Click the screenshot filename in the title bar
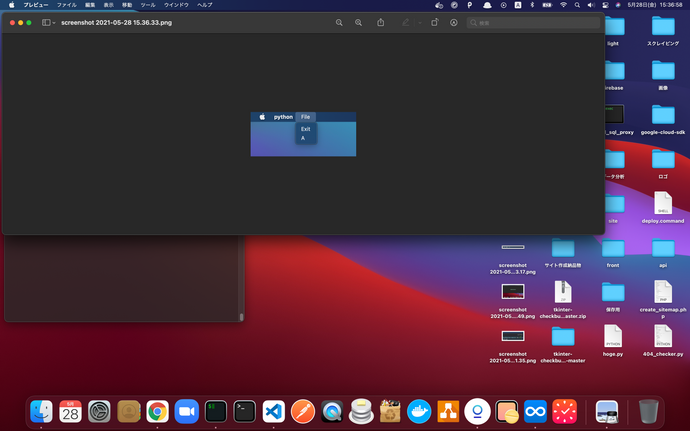 117,22
